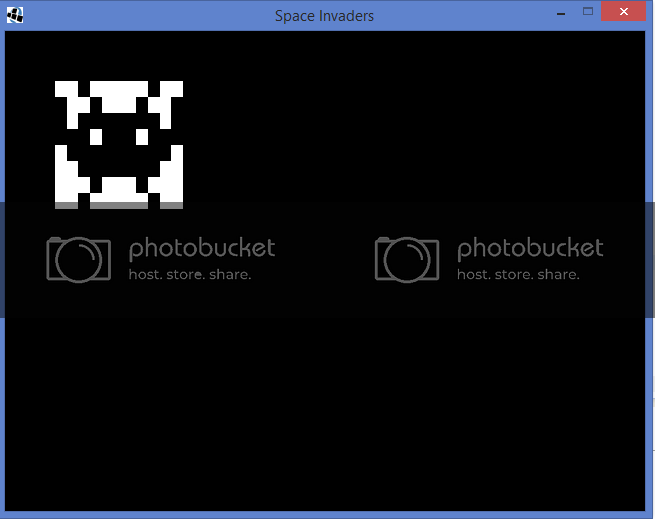The height and width of the screenshot is (519, 655).
Task: Open the window system menu icon
Action: pyautogui.click(x=15, y=15)
